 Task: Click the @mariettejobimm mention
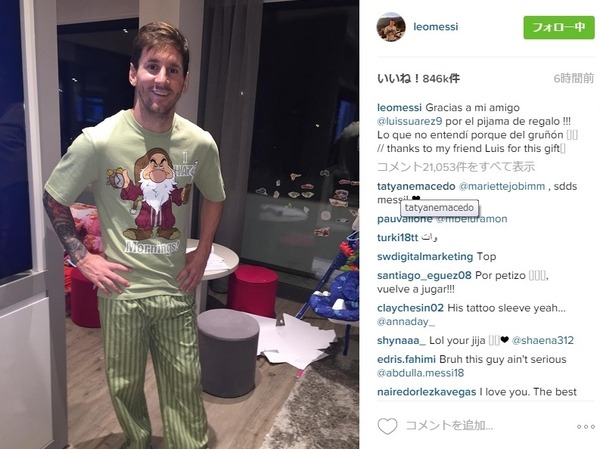tap(502, 186)
